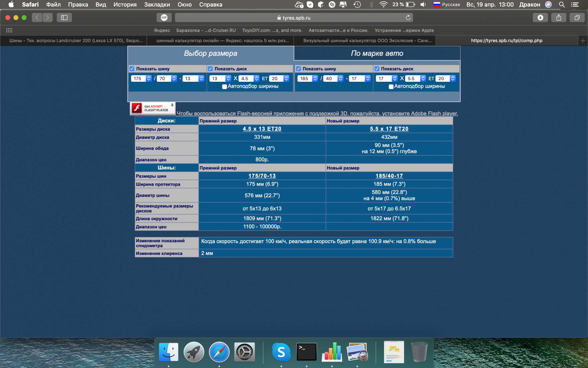Show tab overview icon

point(577,17)
